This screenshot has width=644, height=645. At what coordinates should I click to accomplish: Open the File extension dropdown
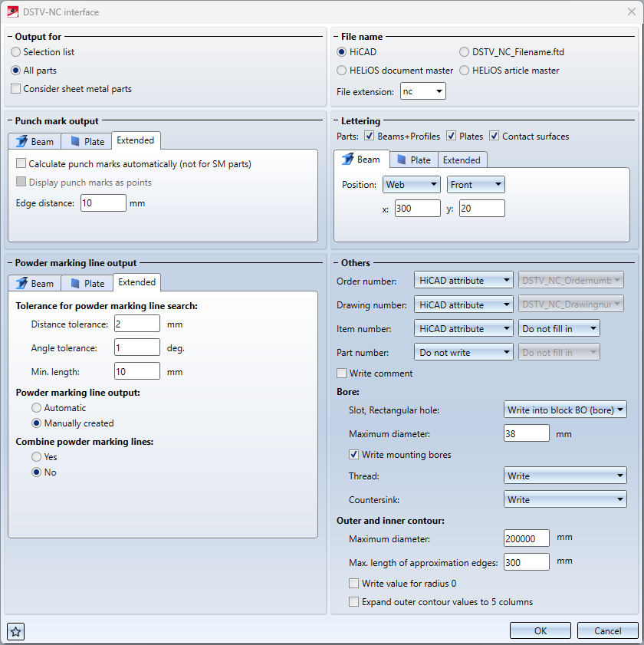423,91
